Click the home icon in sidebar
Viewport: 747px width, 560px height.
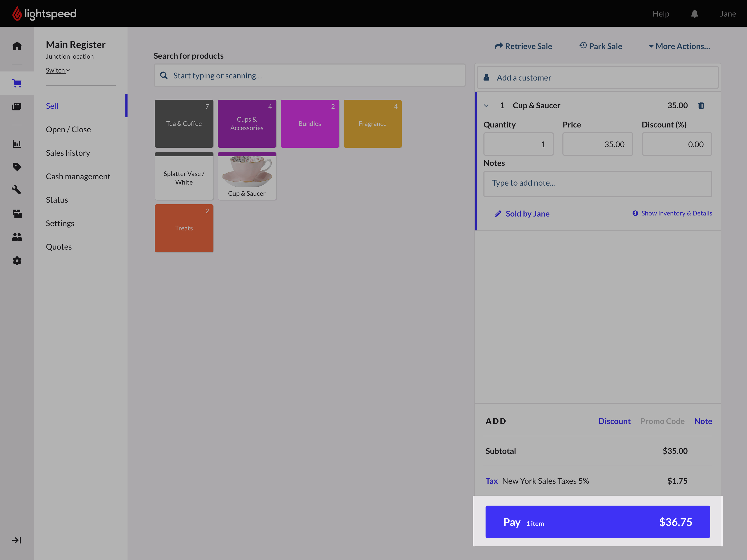pos(17,46)
